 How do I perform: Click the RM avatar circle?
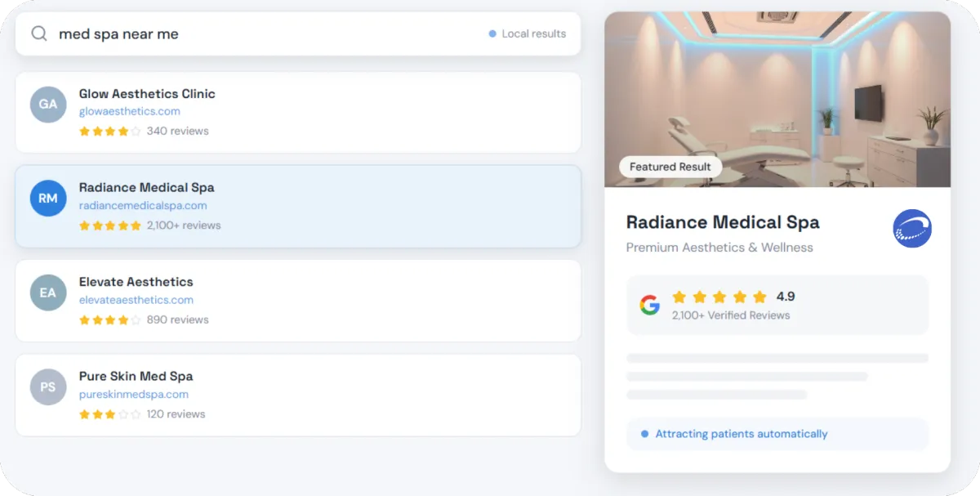48,198
